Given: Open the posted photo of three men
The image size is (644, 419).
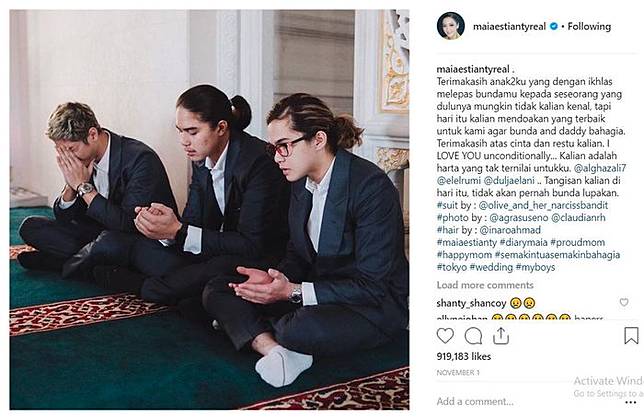Looking at the screenshot, I should pyautogui.click(x=209, y=210).
